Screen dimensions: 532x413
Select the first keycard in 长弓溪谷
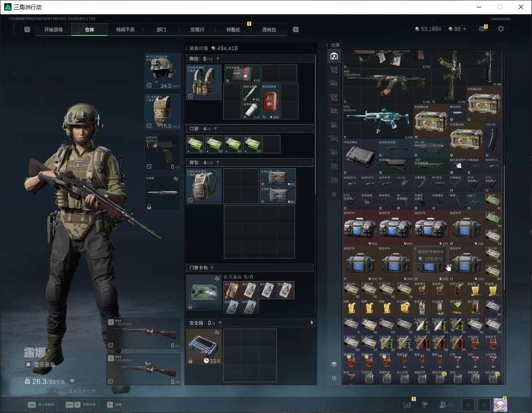(x=232, y=290)
